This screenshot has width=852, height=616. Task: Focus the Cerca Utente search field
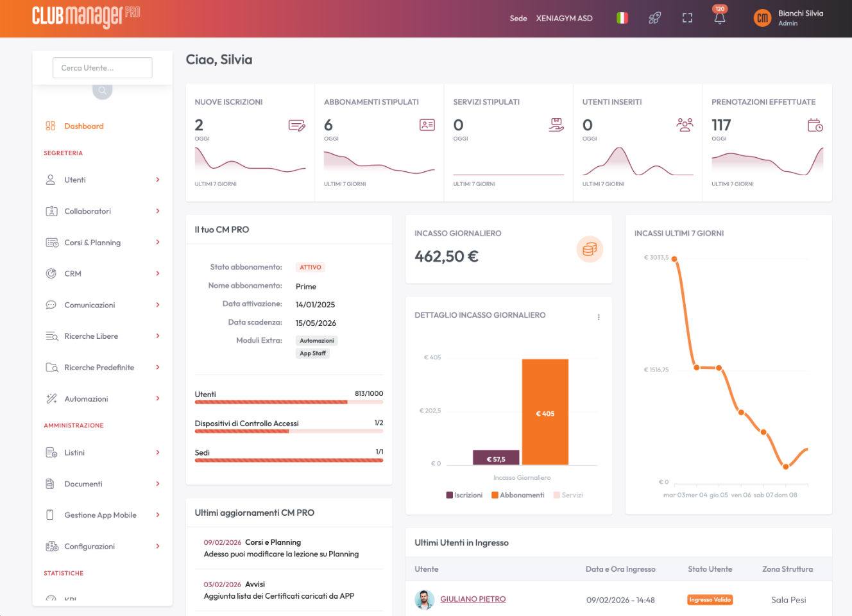pos(103,68)
